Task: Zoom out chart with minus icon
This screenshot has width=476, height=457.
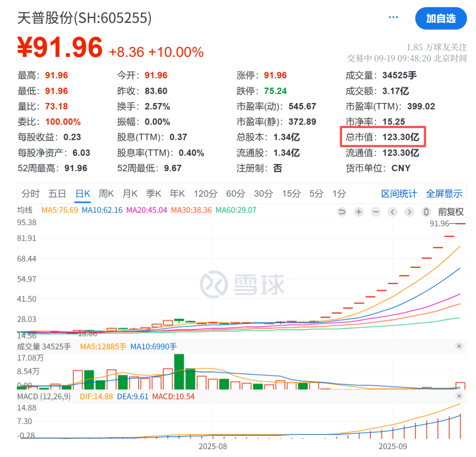Action: click(x=376, y=212)
